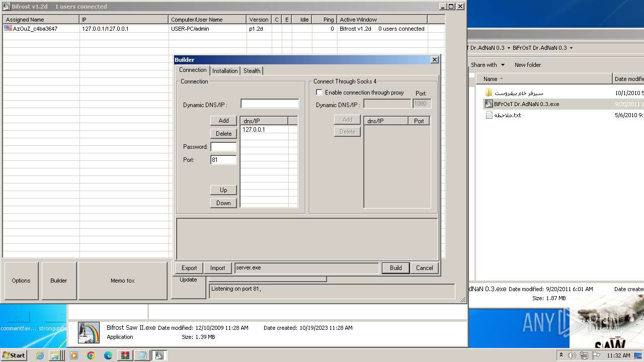Screen dimensions: 644x362
Task: Click the US flag icon beside AzOuZ_c4ba3647
Action: (8, 29)
